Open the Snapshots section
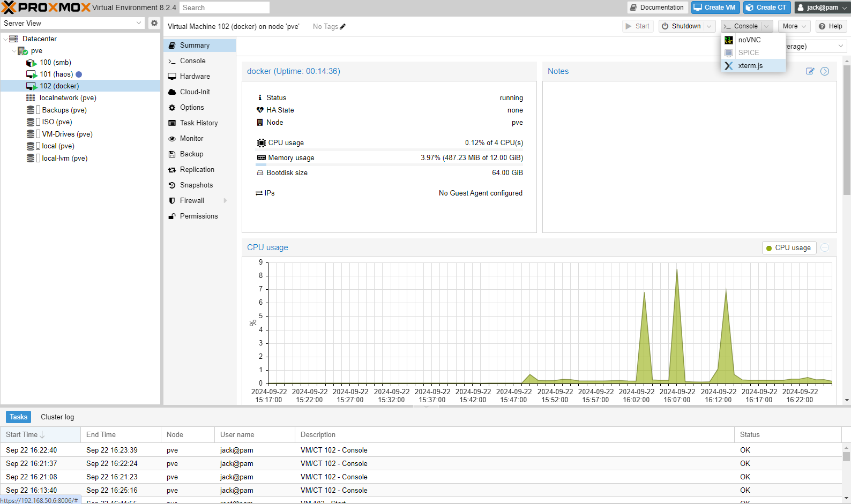 point(196,185)
